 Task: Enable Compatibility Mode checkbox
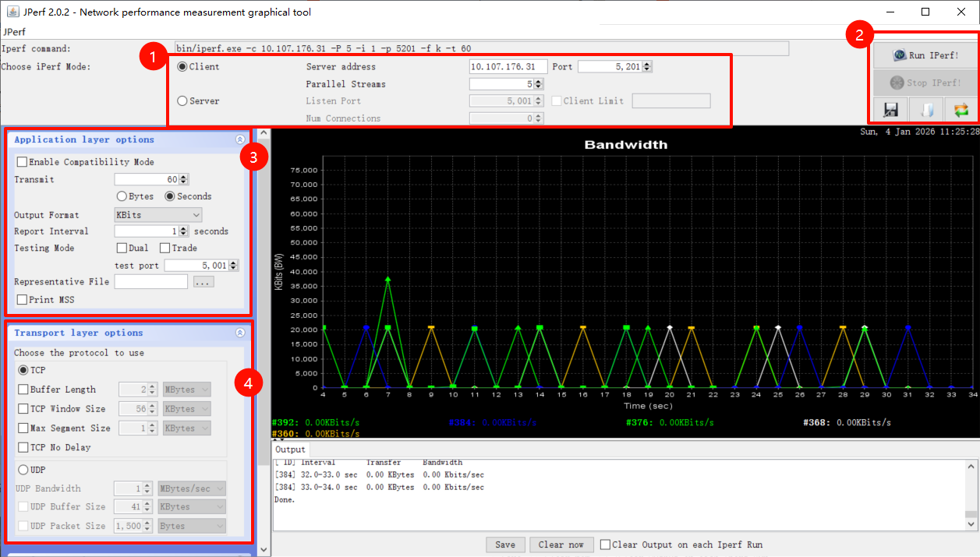tap(22, 163)
